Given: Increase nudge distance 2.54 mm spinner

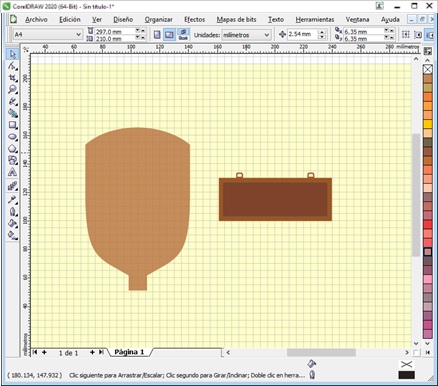Looking at the screenshot, I should (322, 32).
